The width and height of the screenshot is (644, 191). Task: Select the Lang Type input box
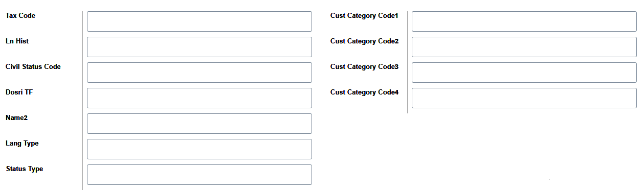point(199,149)
